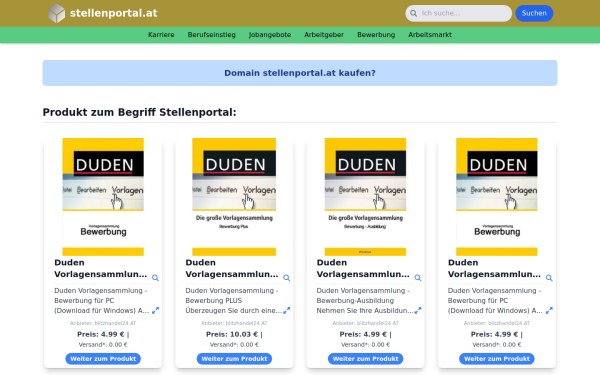
Task: Click magnifier icon beside last Duden product title
Action: 549,278
